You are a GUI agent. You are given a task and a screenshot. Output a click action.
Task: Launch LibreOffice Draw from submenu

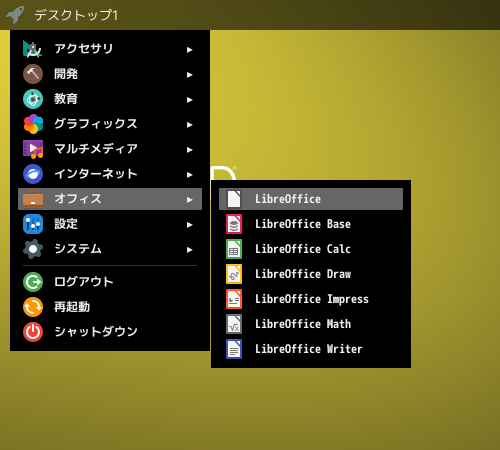pos(311,274)
